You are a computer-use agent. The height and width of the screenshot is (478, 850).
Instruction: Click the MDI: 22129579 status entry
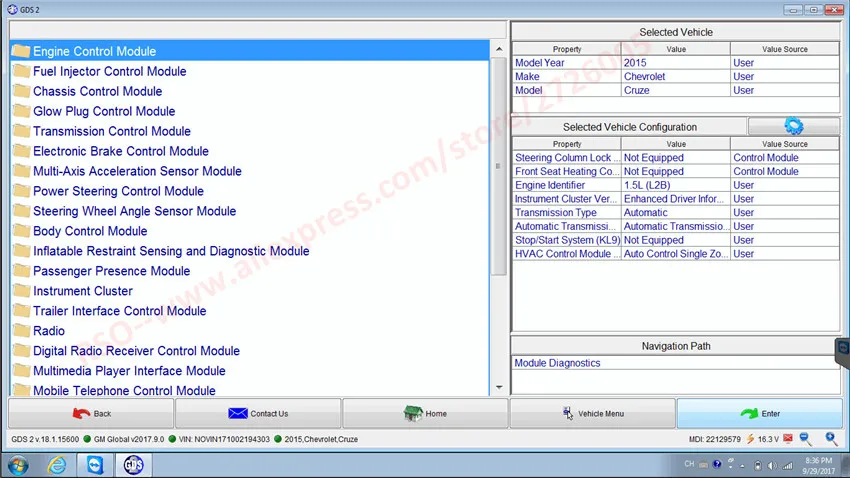(714, 439)
